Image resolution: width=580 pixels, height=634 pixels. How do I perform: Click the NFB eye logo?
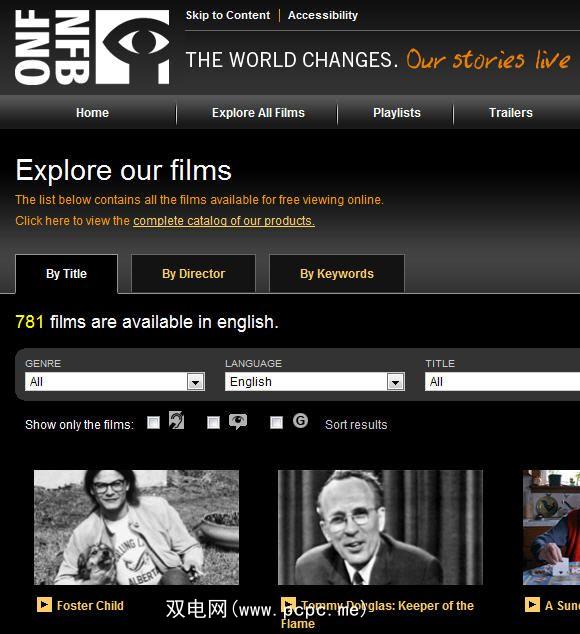pyautogui.click(x=133, y=47)
